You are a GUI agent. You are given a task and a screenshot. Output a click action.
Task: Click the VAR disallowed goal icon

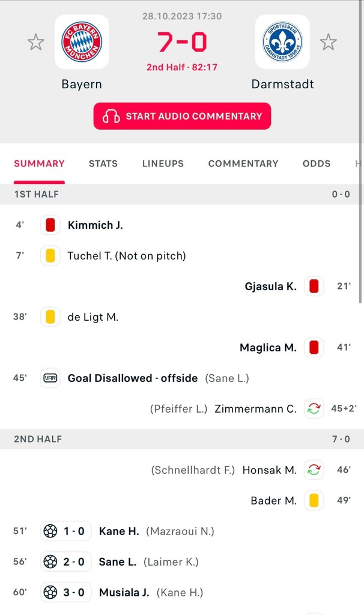coord(50,378)
